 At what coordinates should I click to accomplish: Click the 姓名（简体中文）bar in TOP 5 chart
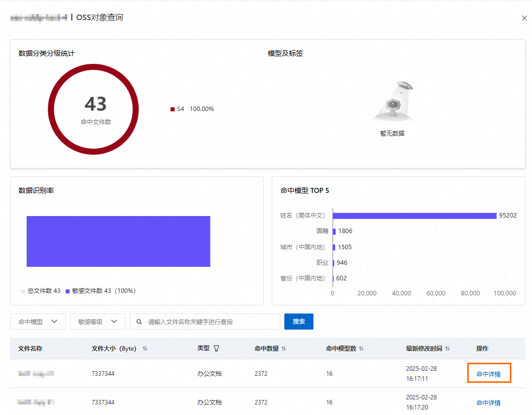tap(414, 216)
